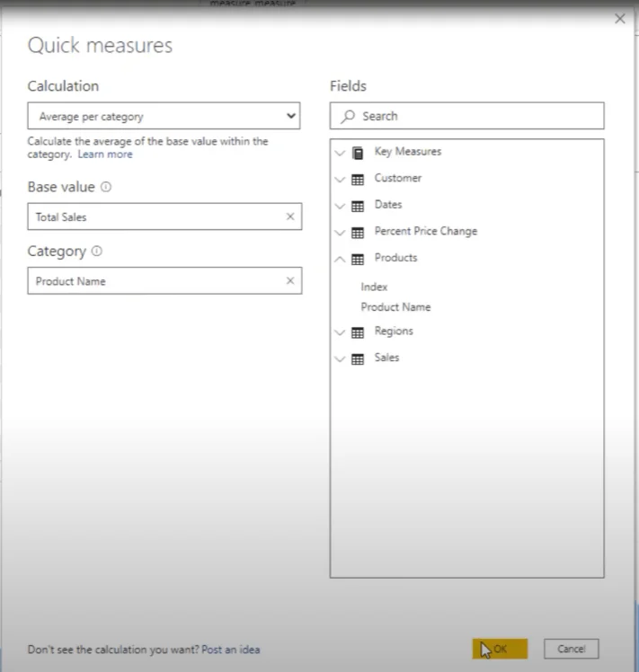Click the Dates table icon

[358, 206]
